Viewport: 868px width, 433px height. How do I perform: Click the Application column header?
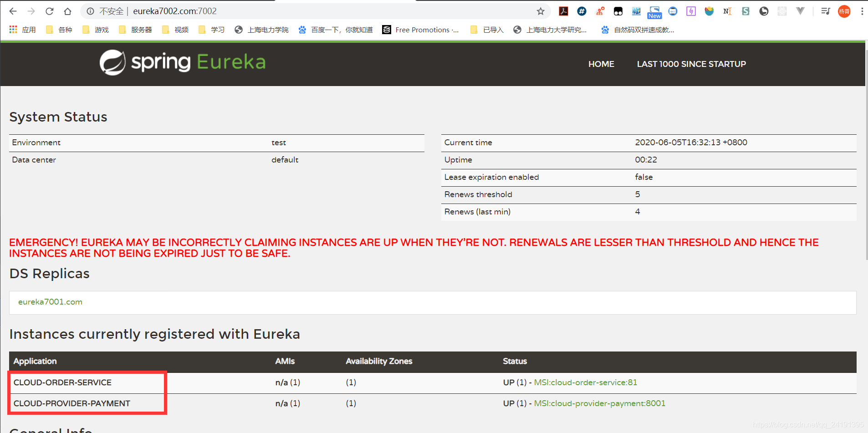click(35, 362)
